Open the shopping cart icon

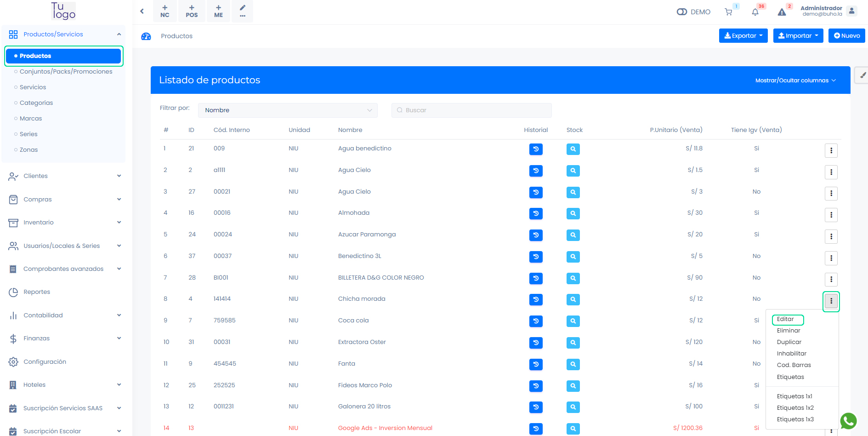[x=728, y=12]
